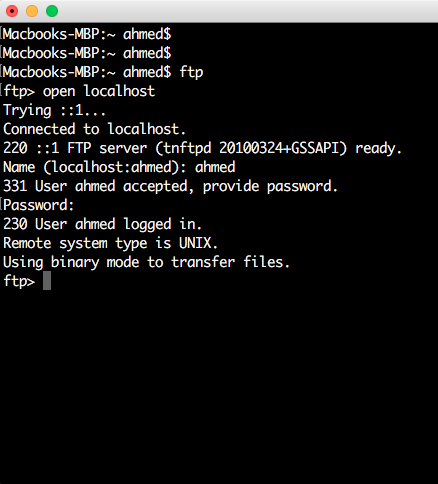Click the final ftp> prompt text
The width and height of the screenshot is (438, 484).
point(19,281)
